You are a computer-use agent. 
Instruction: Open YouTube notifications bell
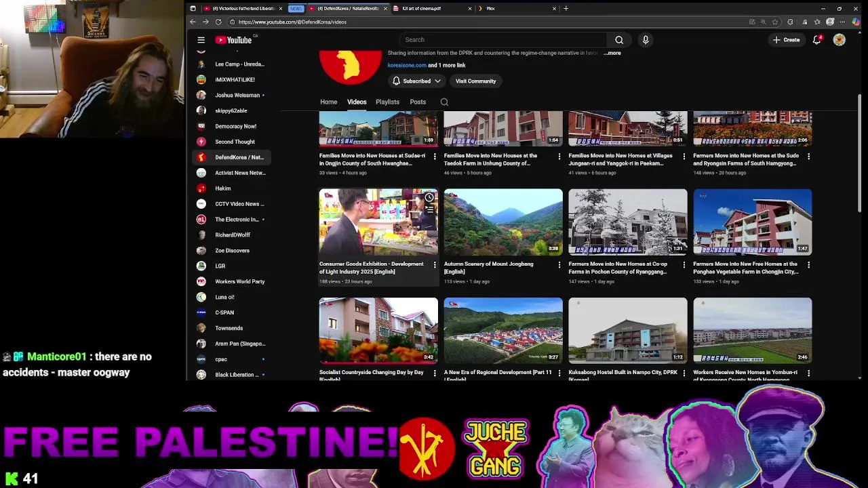coord(817,40)
